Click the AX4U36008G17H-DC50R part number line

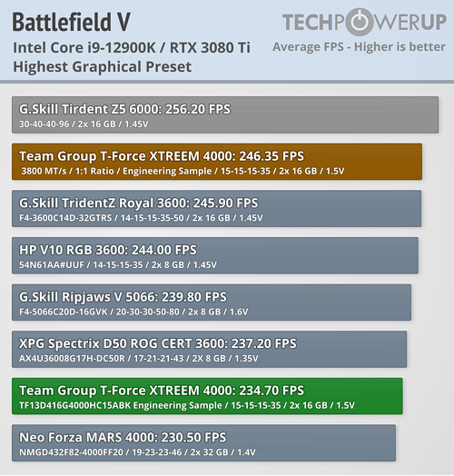[x=139, y=359]
